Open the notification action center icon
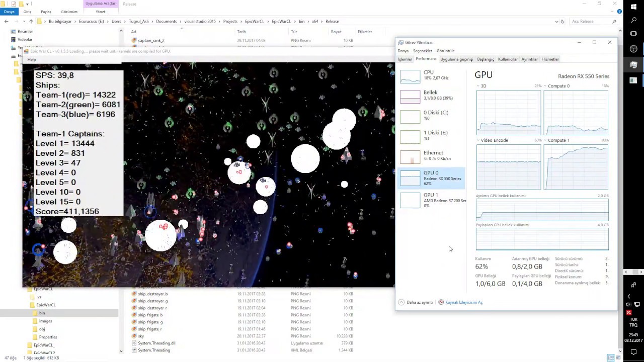This screenshot has height=362, width=644. 633,352
